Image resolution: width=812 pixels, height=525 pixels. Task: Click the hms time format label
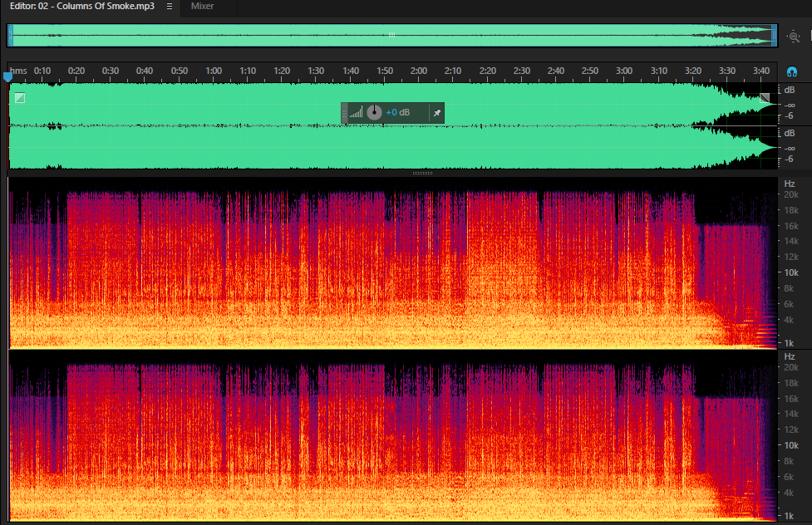[18, 71]
